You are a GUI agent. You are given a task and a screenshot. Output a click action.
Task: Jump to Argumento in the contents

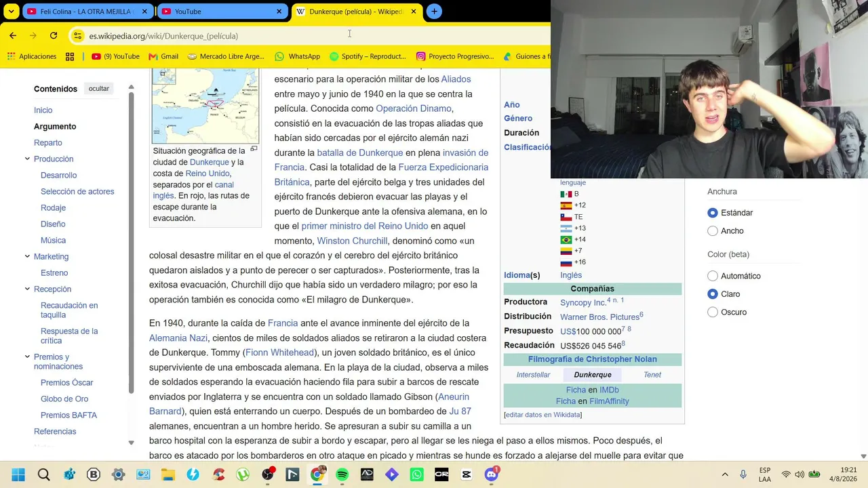coord(55,127)
